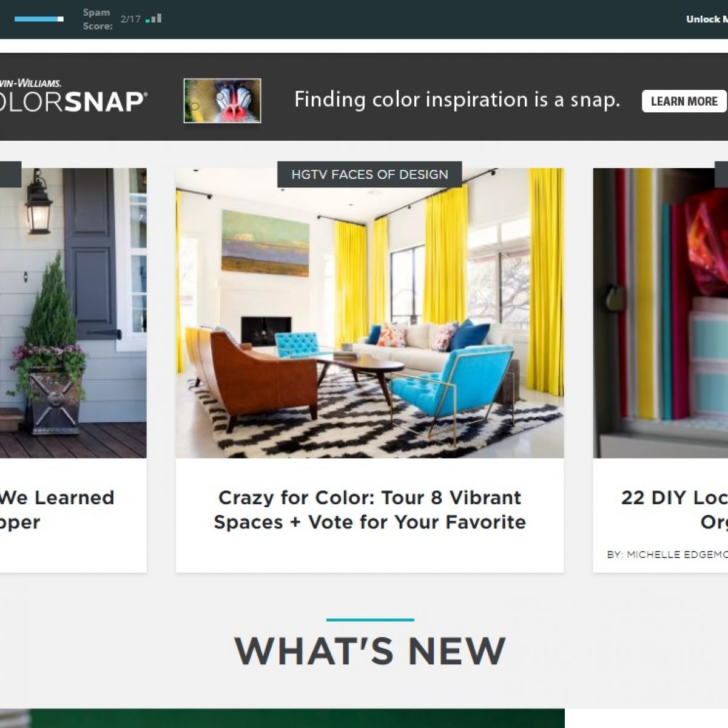Click the Spam Score label in toolbar
This screenshot has width=728, height=728.
point(98,19)
